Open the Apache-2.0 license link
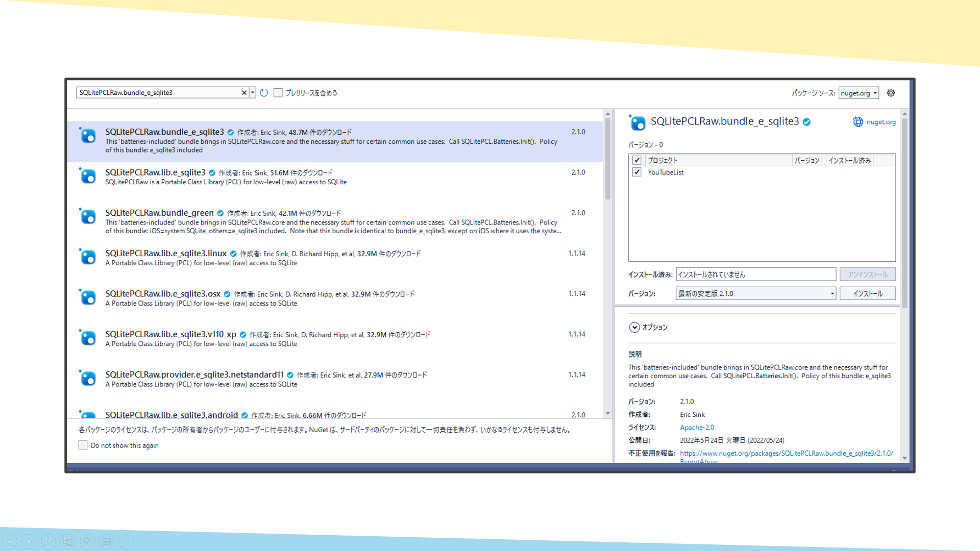This screenshot has width=980, height=551. (x=697, y=428)
